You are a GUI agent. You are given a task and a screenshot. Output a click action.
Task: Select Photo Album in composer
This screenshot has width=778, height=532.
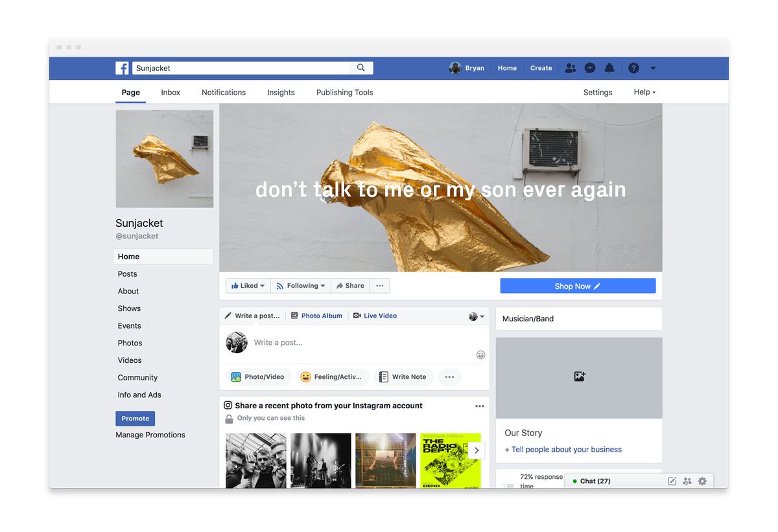coord(316,316)
